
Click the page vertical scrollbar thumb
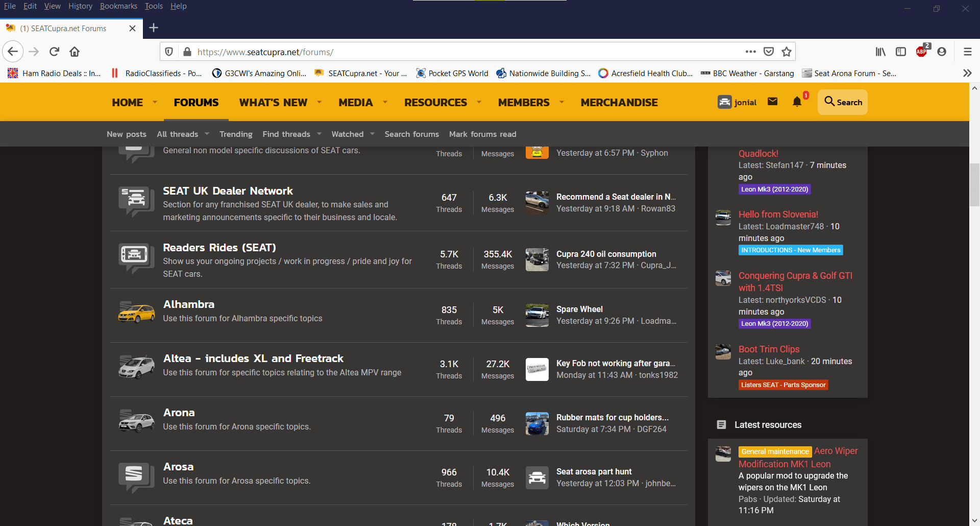[x=974, y=184]
